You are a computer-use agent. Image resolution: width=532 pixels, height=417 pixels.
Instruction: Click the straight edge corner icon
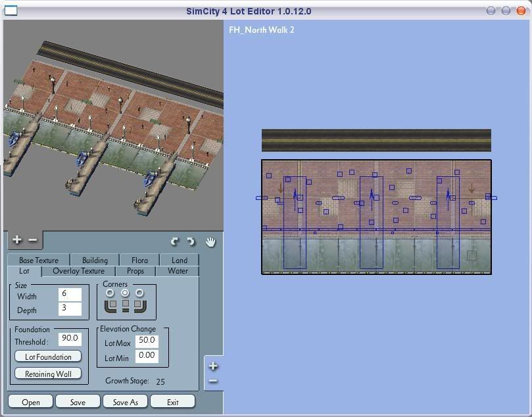point(126,306)
